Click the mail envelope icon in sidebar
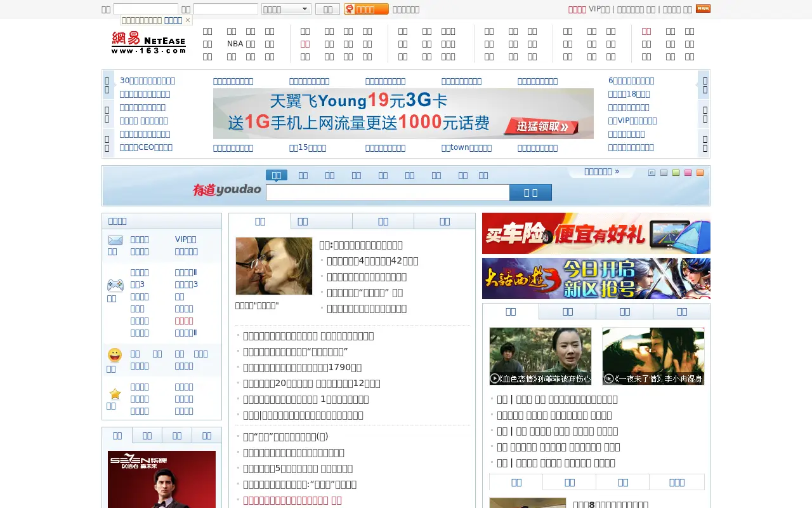Screen dimensions: 812x508 115,240
